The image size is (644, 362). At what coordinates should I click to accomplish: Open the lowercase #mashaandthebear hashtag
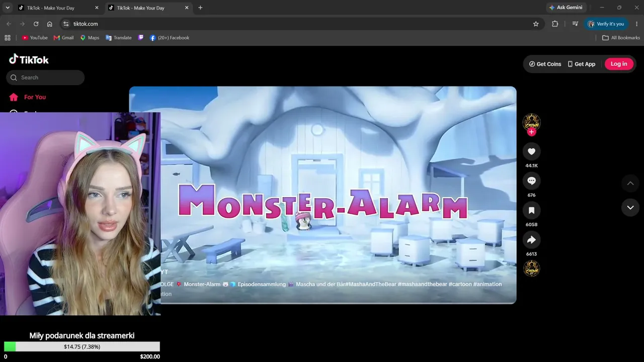[422, 284]
